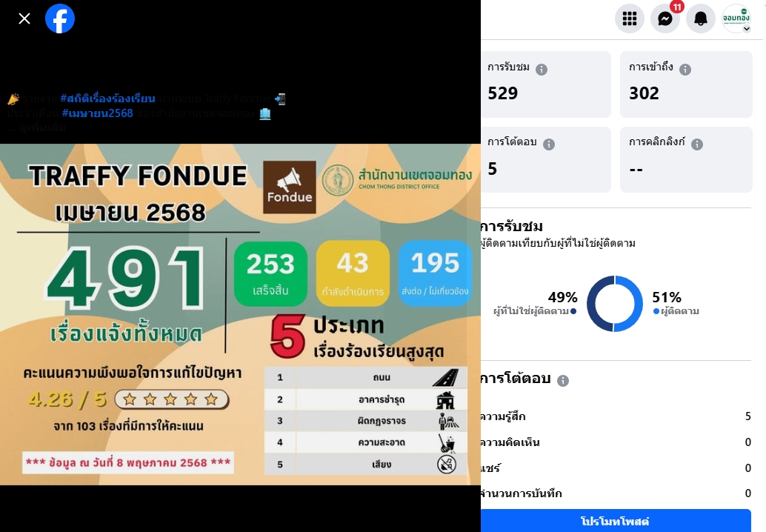Viewport: 766px width, 532px height.
Task: Click the 49% non-follower percentage
Action: tap(562, 297)
